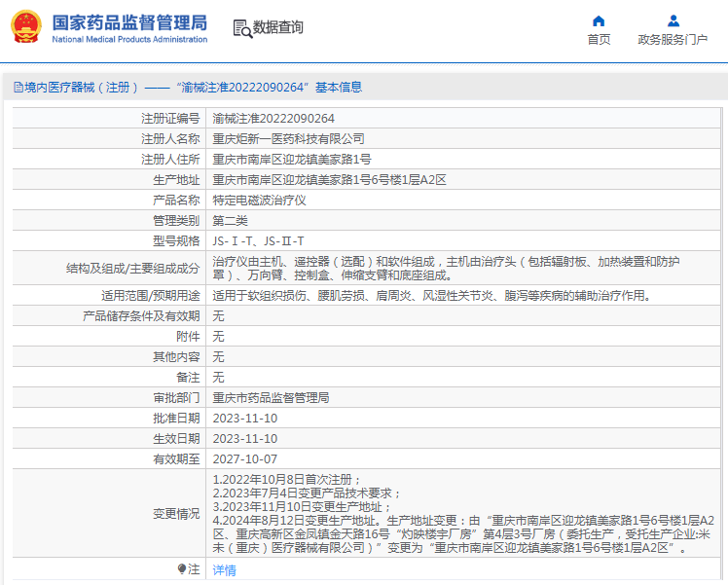This screenshot has width=728, height=585.
Task: Select 无 in 其他内容 row
Action: [218, 357]
